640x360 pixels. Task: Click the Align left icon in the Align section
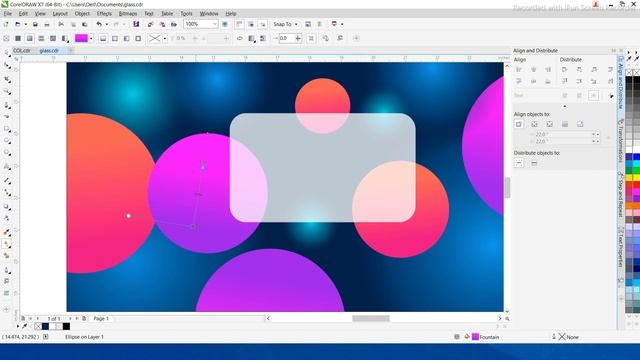click(x=519, y=70)
